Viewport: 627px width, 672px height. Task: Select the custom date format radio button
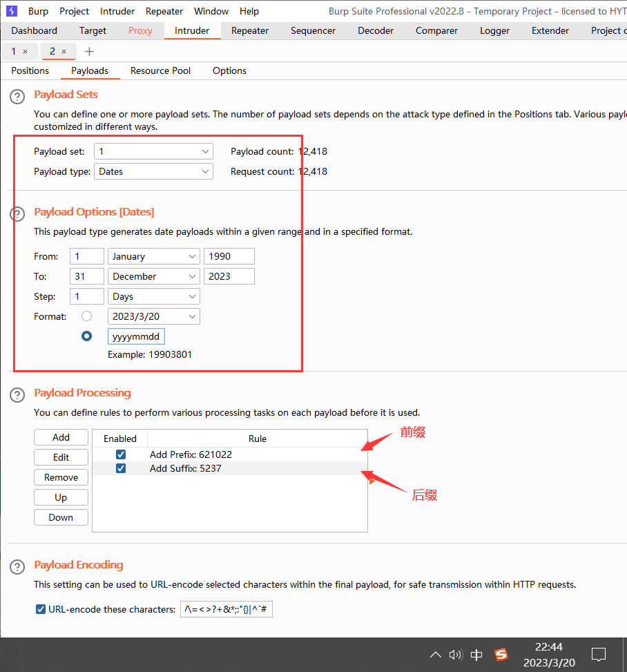coord(86,336)
